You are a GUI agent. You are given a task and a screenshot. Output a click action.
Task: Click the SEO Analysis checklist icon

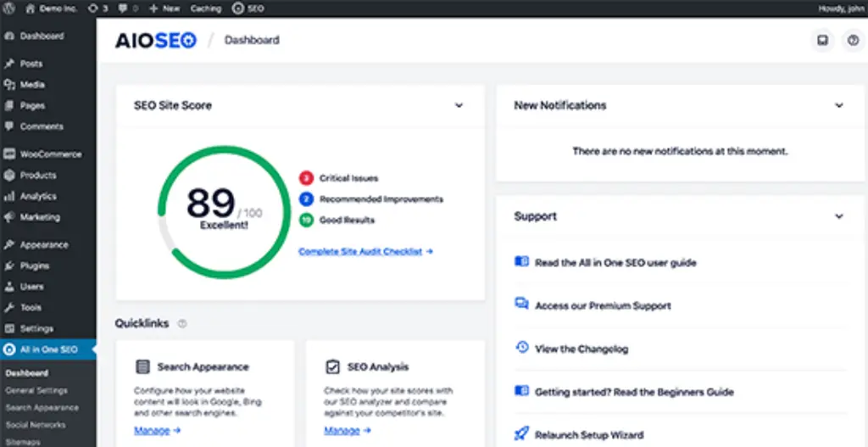pyautogui.click(x=332, y=367)
